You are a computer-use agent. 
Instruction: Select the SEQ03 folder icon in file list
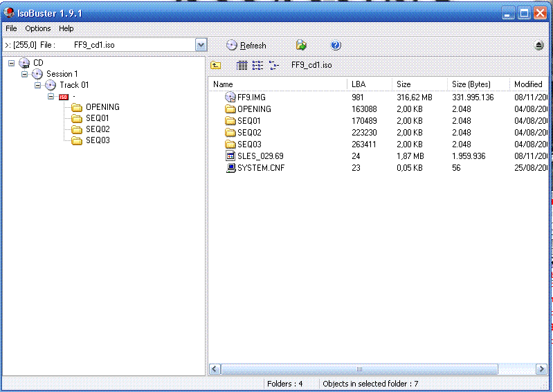(x=230, y=144)
